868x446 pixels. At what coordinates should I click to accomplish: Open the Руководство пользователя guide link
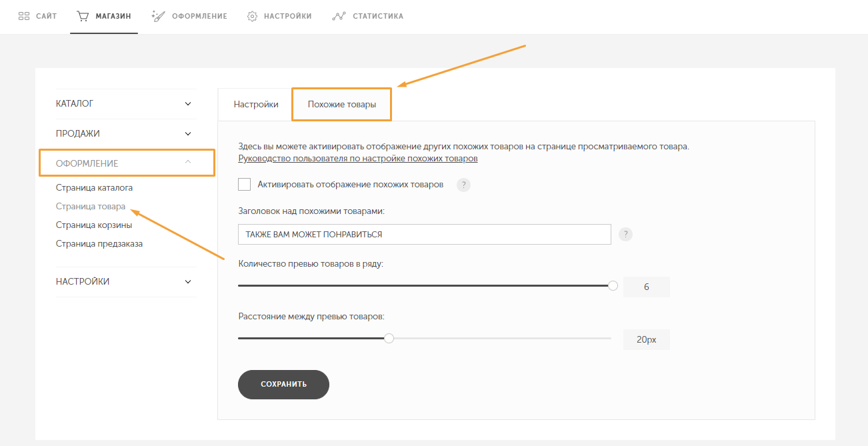[x=358, y=159]
